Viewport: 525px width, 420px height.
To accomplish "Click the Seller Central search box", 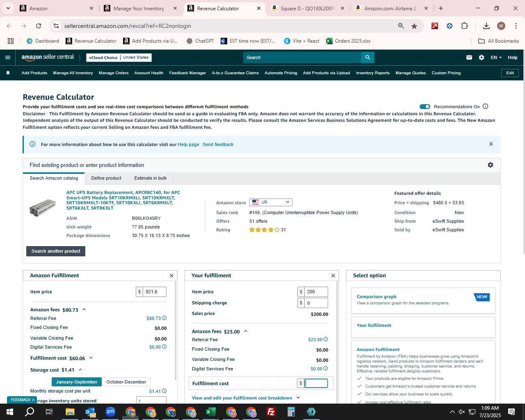I will tap(303, 57).
